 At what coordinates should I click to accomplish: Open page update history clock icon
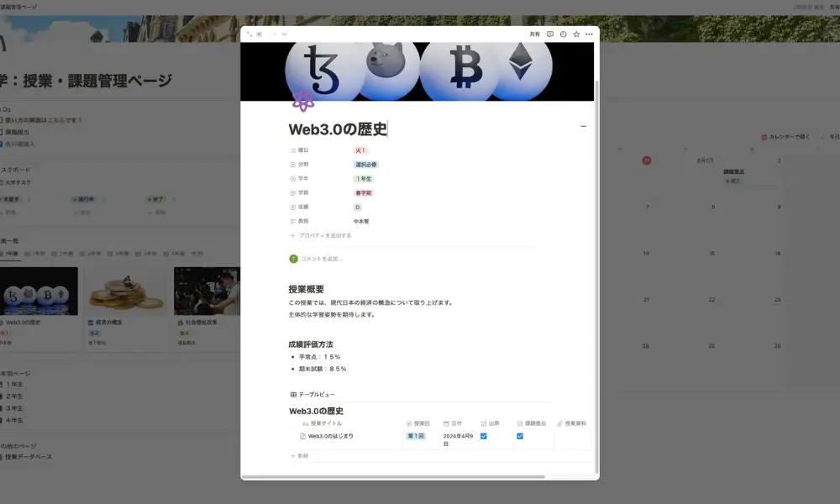tap(563, 34)
